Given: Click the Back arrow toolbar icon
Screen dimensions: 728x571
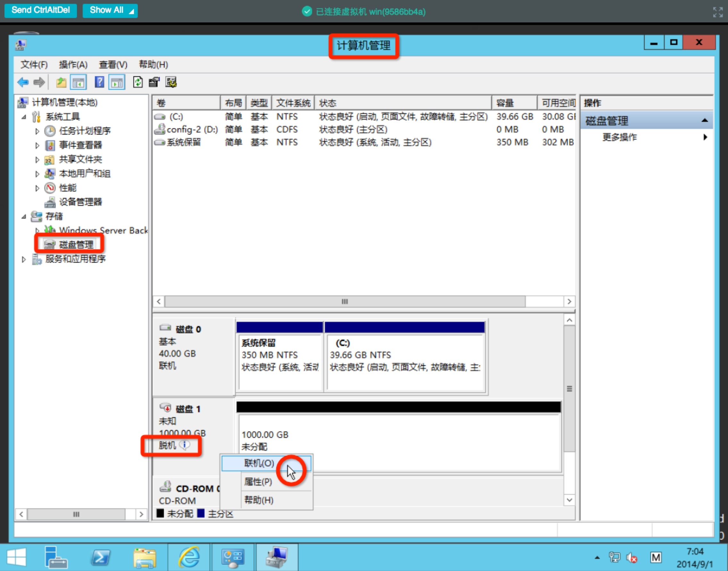Looking at the screenshot, I should (x=23, y=82).
